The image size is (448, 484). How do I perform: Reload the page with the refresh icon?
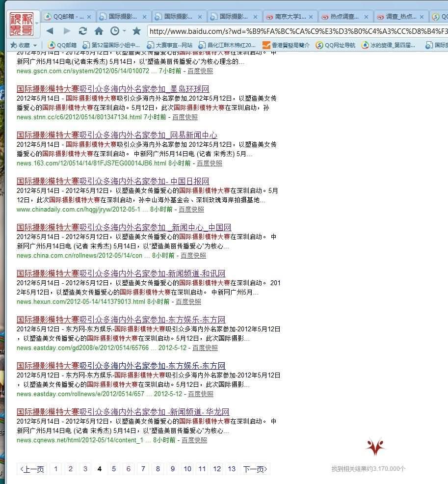click(x=83, y=31)
